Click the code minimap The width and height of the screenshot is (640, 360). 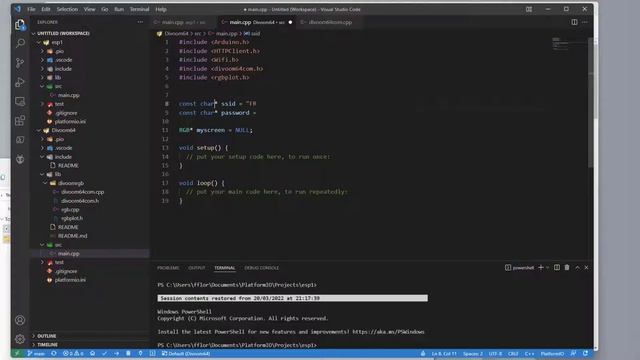pos(569,44)
